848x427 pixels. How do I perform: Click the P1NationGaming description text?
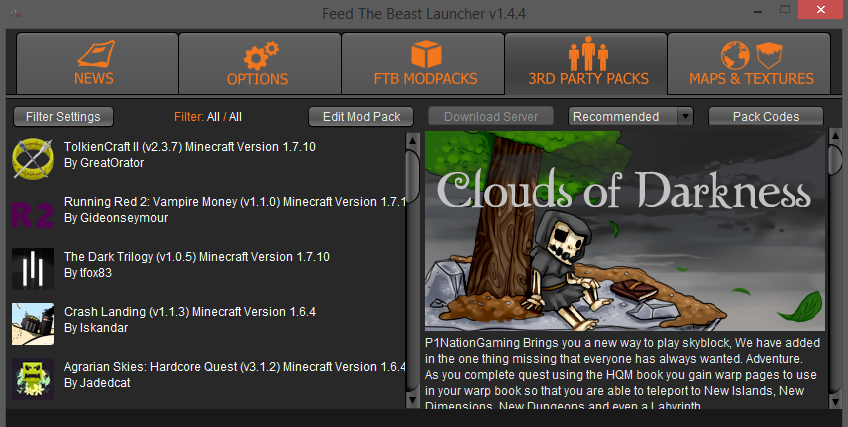pyautogui.click(x=622, y=374)
